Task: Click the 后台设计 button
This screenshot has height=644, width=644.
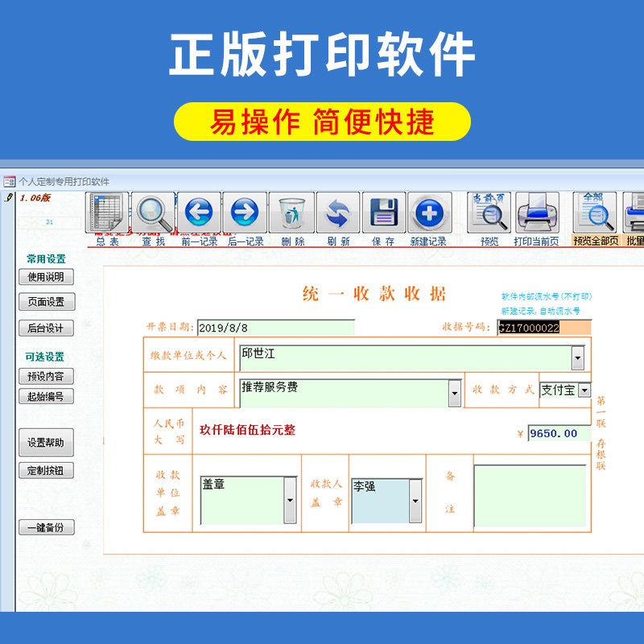Action: 46,328
